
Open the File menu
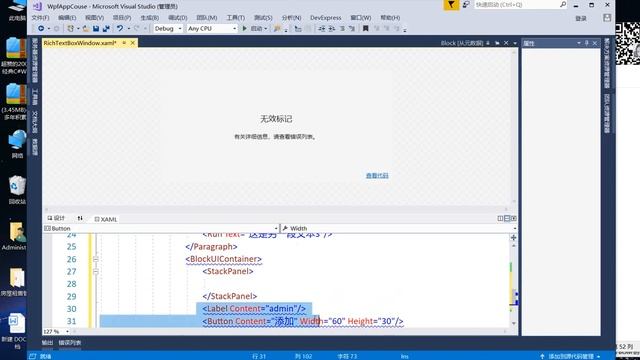(x=40, y=18)
